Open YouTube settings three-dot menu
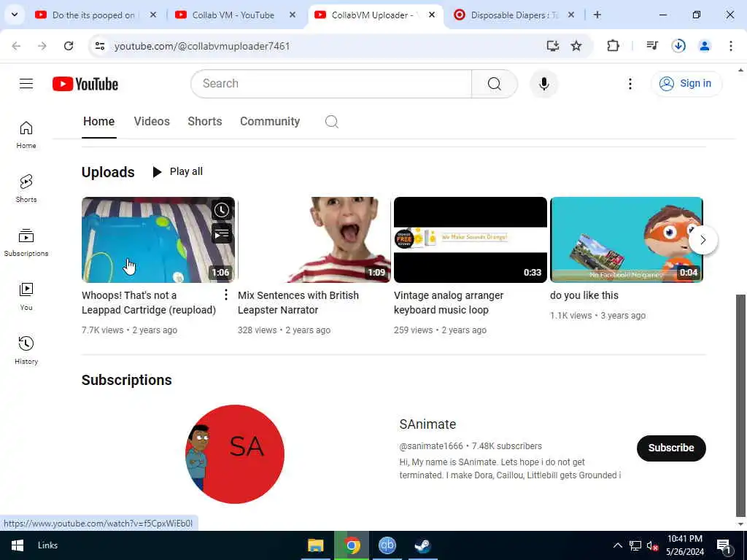747x560 pixels. [x=630, y=84]
